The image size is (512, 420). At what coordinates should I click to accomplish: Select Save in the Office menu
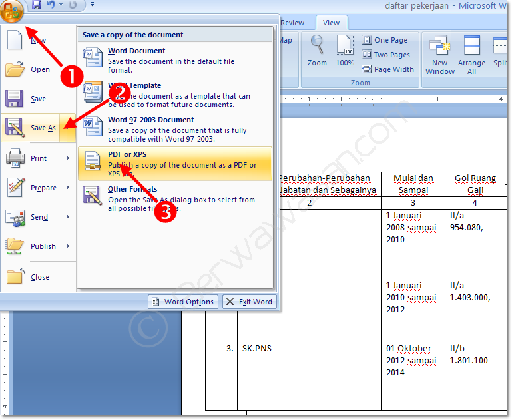(38, 99)
